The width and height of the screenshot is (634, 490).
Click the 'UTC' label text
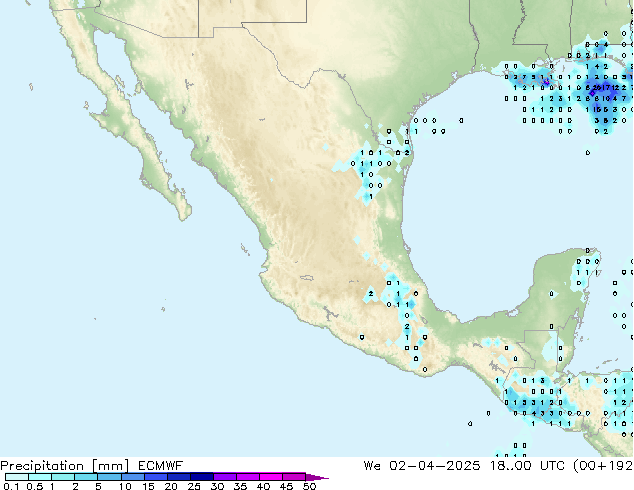coord(552,466)
